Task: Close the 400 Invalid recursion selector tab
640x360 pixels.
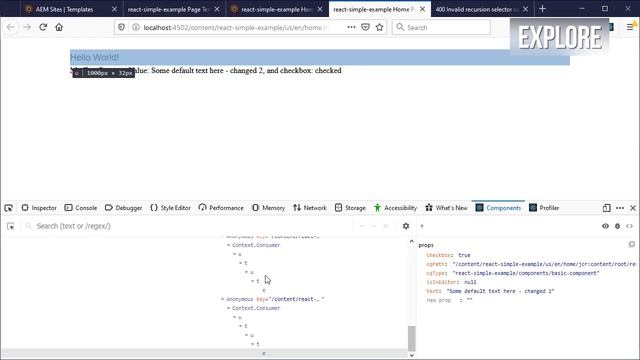Action: click(x=526, y=9)
